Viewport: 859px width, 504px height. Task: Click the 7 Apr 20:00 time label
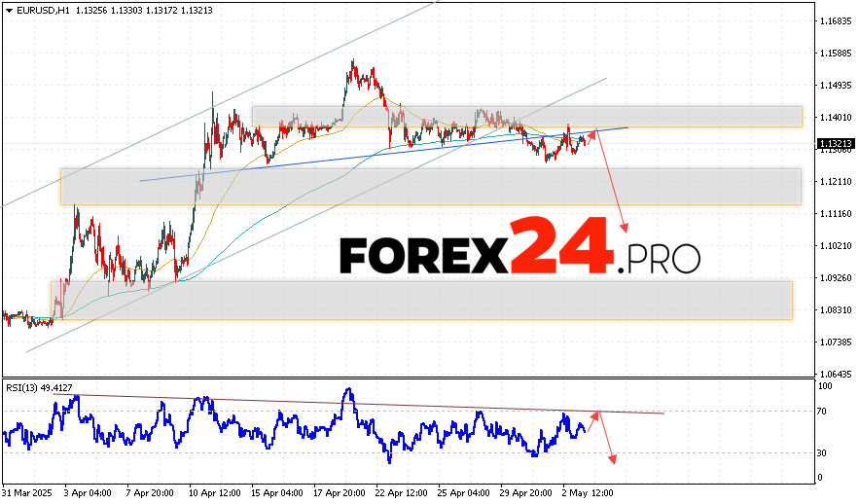[150, 493]
